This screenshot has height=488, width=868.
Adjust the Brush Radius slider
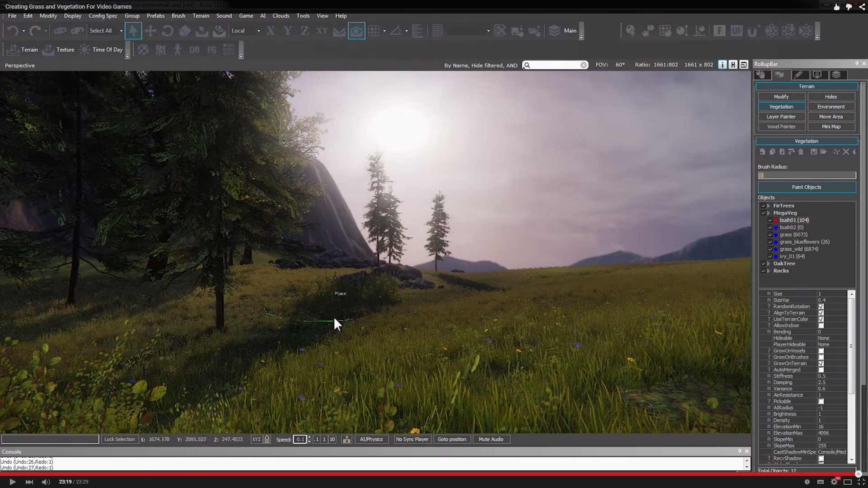807,175
